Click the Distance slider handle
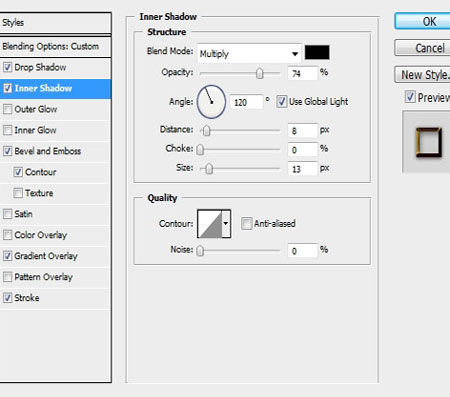 click(207, 131)
